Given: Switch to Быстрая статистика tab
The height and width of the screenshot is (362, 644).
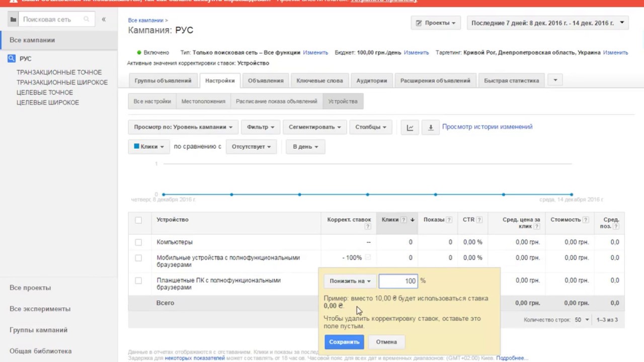Looking at the screenshot, I should tap(511, 80).
